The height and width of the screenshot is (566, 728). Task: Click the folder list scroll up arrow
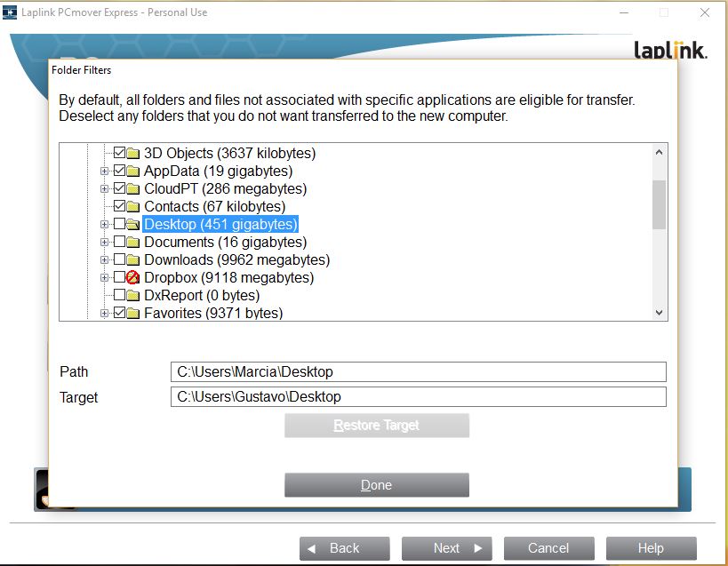tap(659, 152)
